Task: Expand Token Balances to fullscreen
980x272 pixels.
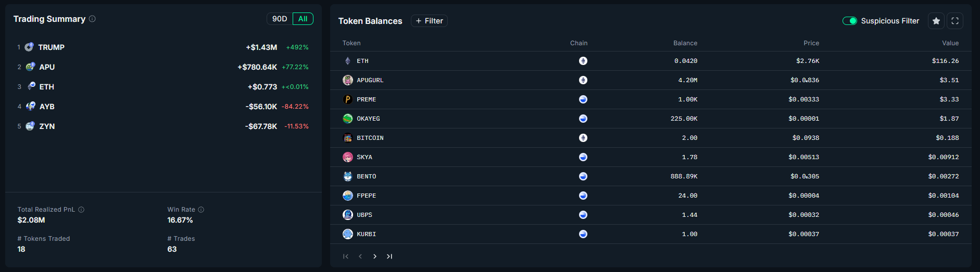Action: pos(955,21)
